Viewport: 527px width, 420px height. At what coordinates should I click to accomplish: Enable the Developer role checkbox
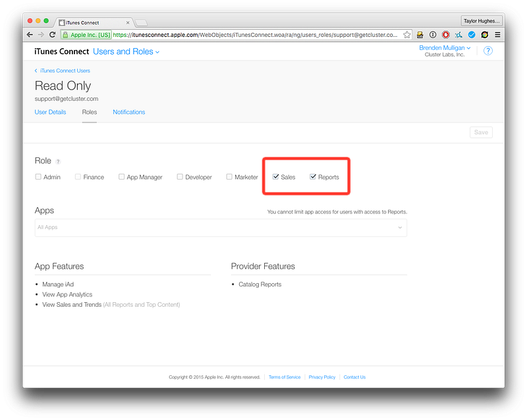point(180,176)
